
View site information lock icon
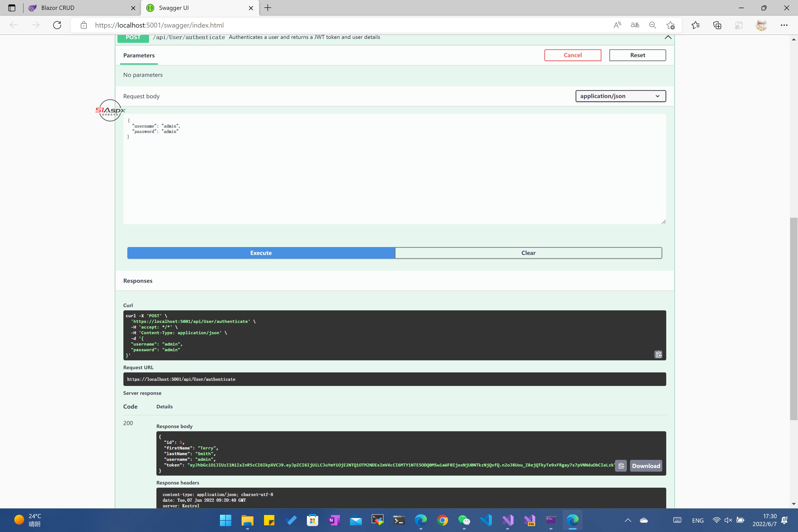pyautogui.click(x=83, y=25)
